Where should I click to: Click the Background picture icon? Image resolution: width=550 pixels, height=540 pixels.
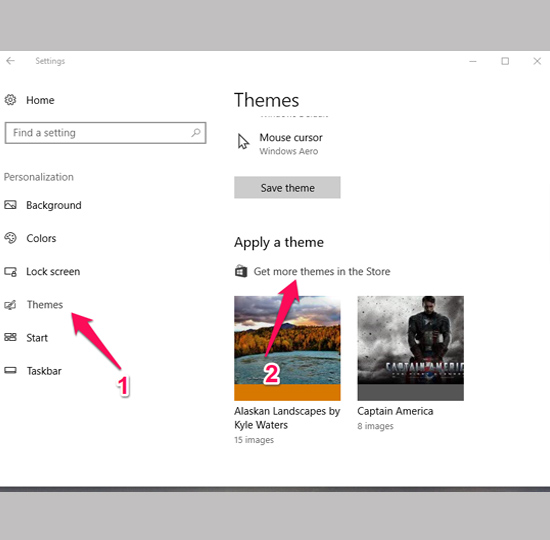(x=10, y=205)
